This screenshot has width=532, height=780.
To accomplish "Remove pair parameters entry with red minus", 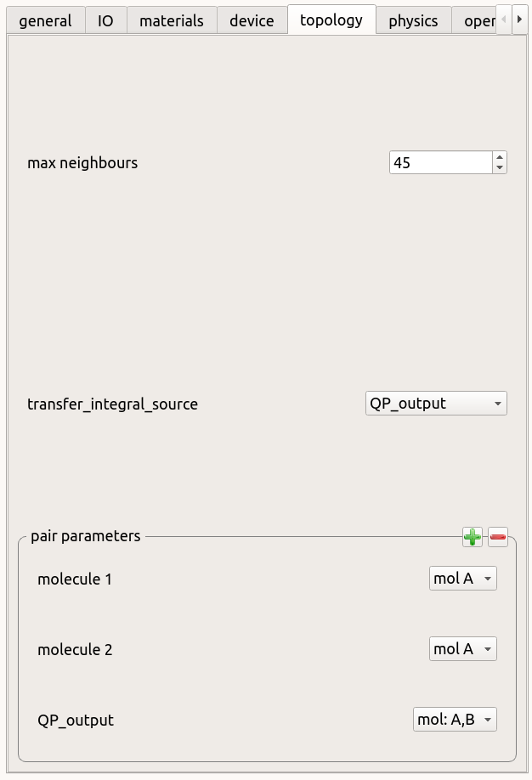I will (x=498, y=537).
